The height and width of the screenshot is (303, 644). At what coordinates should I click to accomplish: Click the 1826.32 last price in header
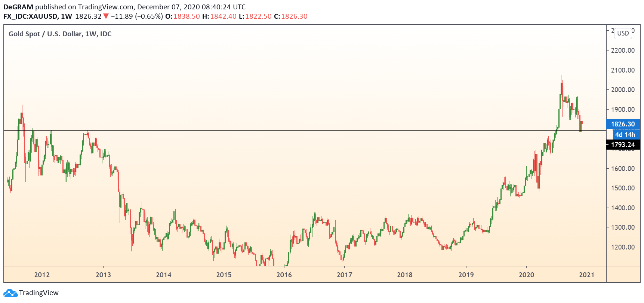click(x=88, y=16)
